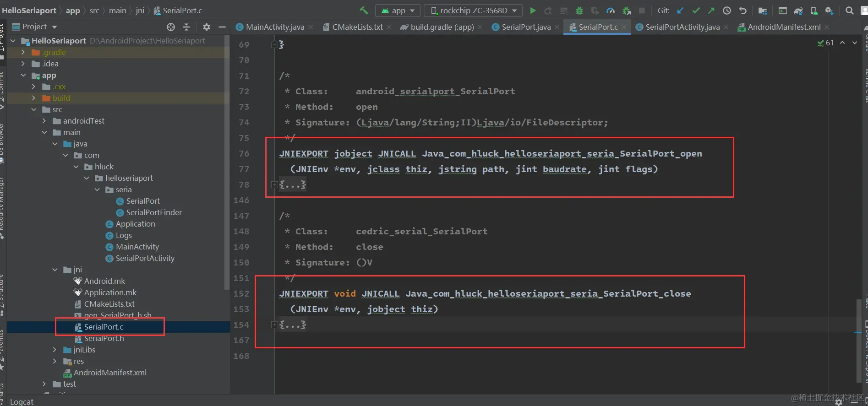Image resolution: width=868 pixels, height=406 pixels.
Task: Open the Profile app gauge icon
Action: pyautogui.click(x=611, y=10)
